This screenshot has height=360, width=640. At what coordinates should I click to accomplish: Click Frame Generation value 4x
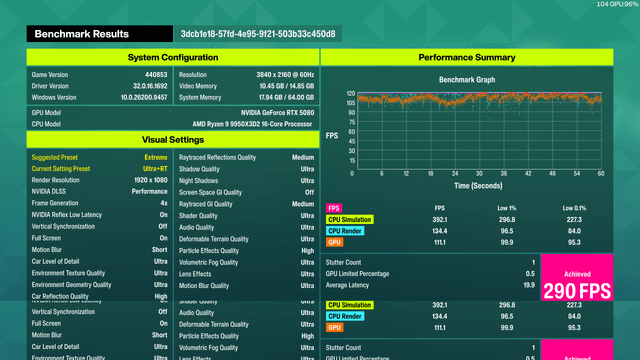click(164, 203)
